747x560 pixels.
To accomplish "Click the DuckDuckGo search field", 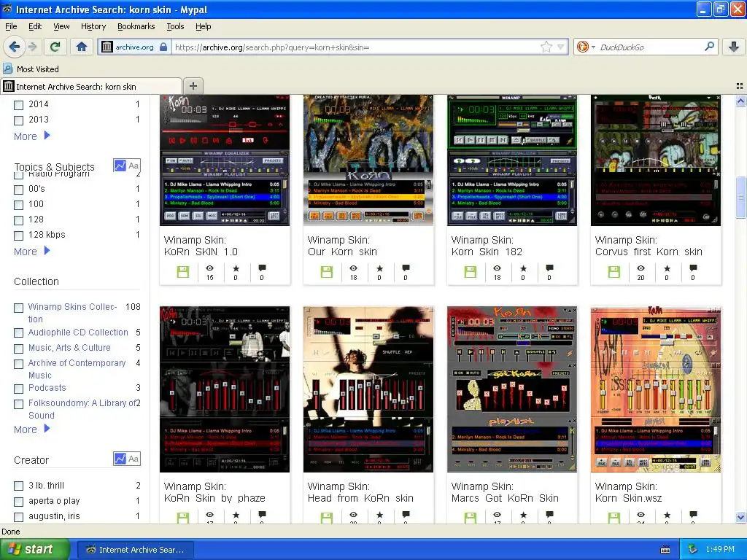I will click(650, 47).
